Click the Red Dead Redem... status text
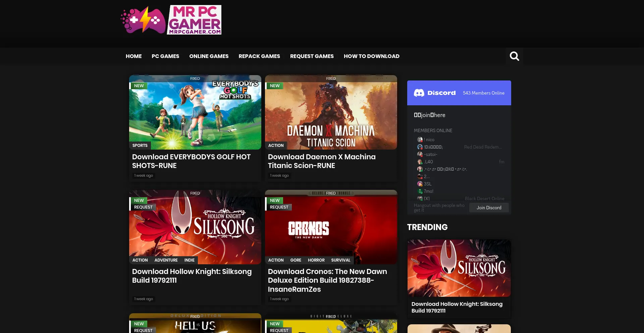Viewport: 644px width, 333px height. (483, 147)
